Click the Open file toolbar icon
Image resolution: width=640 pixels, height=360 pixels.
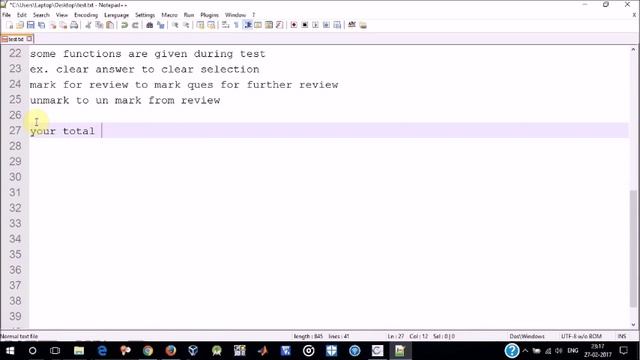[x=20, y=25]
